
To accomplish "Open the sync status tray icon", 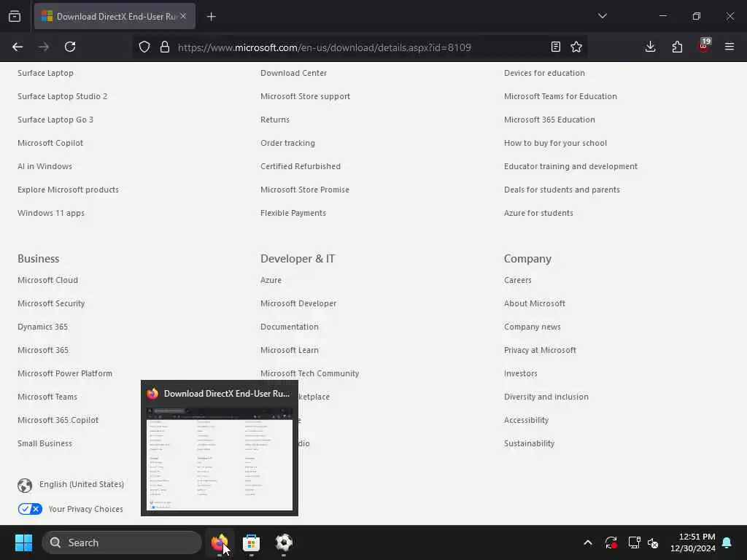I will (611, 542).
